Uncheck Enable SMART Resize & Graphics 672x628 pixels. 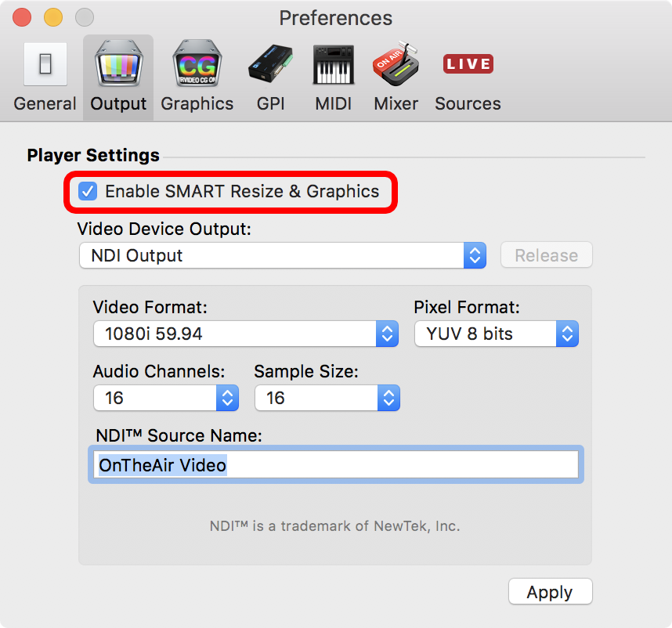click(x=88, y=192)
